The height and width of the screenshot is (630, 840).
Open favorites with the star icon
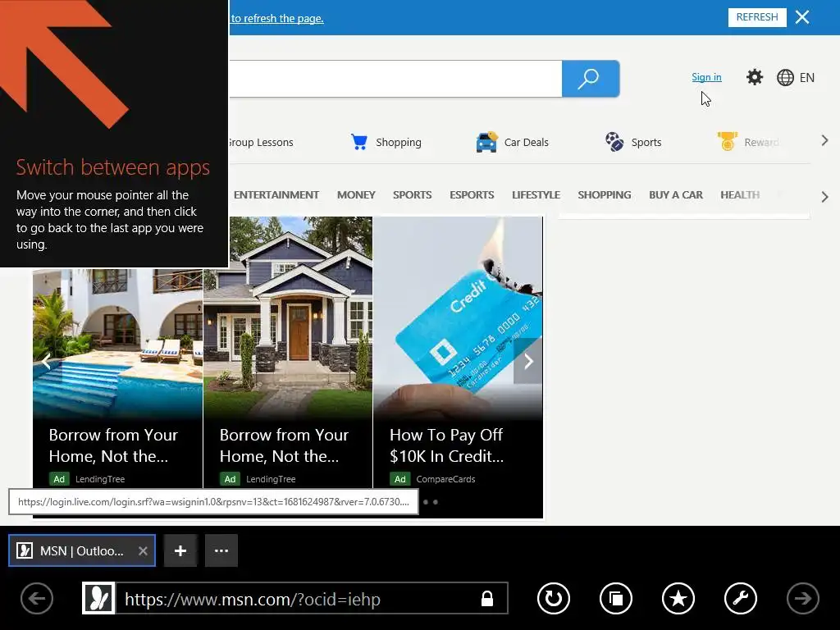[678, 598]
